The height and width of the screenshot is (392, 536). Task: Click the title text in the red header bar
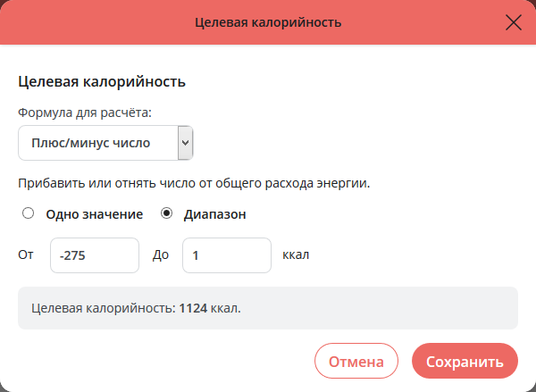(268, 22)
